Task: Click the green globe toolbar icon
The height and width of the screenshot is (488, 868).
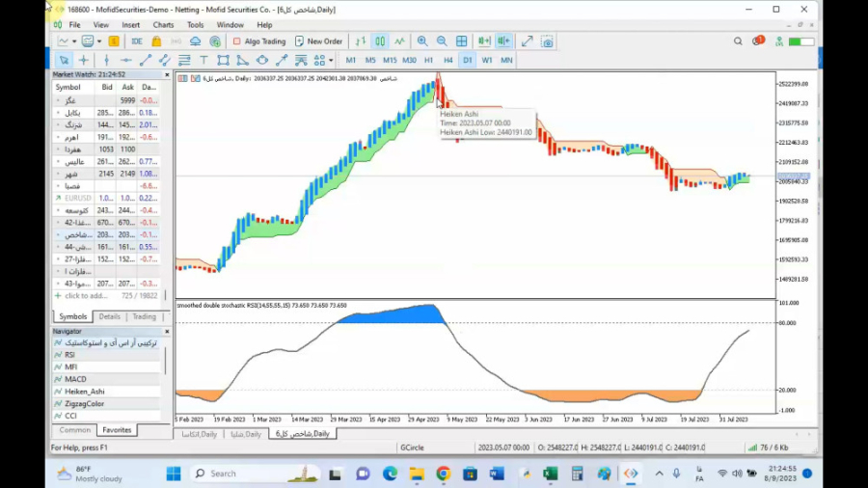Action: click(x=215, y=41)
